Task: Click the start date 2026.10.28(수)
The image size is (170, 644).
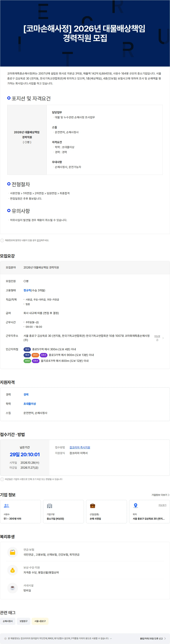Action: click(x=30, y=463)
